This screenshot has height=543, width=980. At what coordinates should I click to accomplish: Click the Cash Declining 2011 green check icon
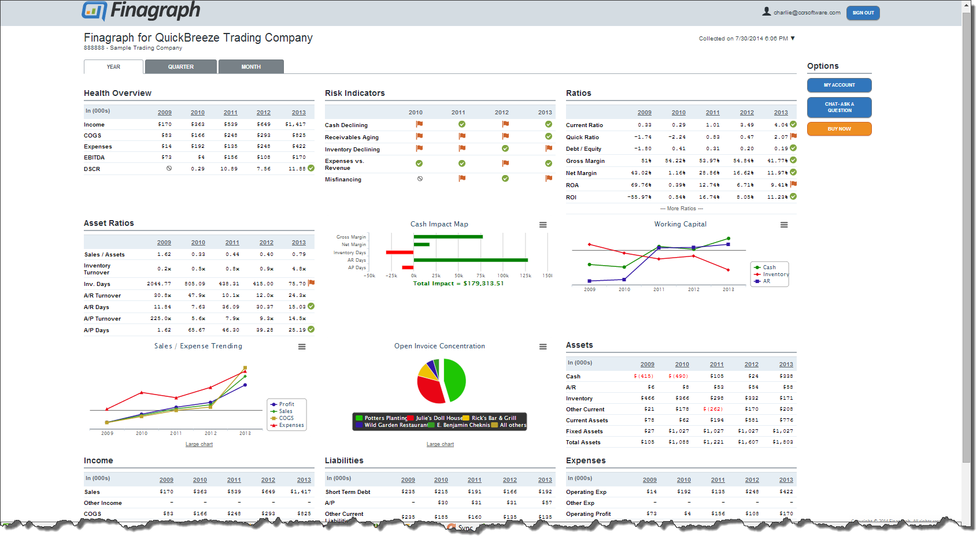pos(462,124)
